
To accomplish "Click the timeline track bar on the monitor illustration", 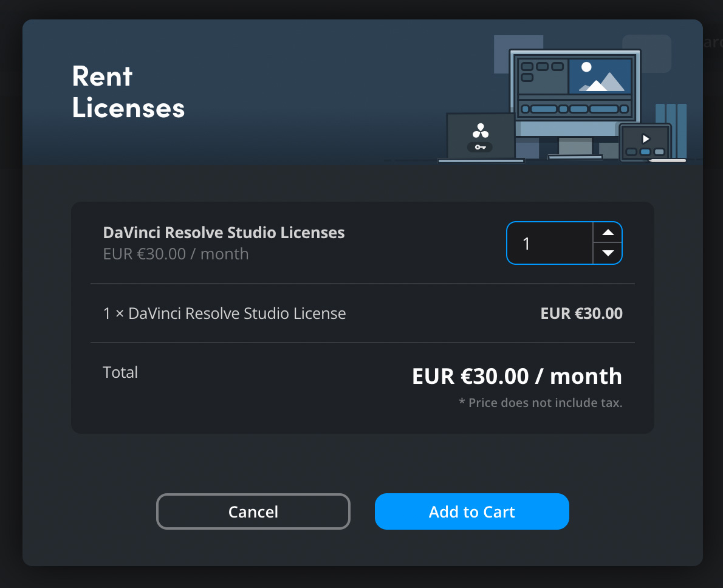I will click(x=575, y=109).
